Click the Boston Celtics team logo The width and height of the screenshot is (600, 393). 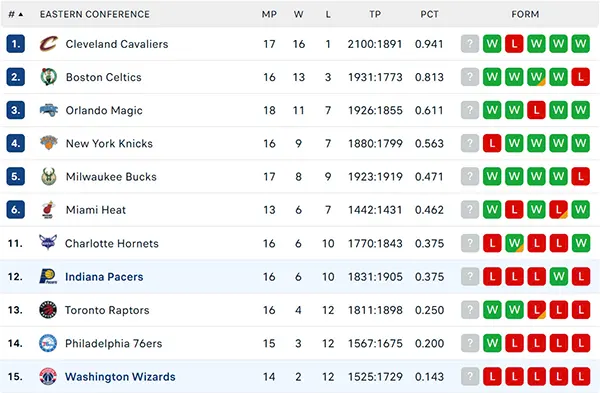pyautogui.click(x=49, y=77)
